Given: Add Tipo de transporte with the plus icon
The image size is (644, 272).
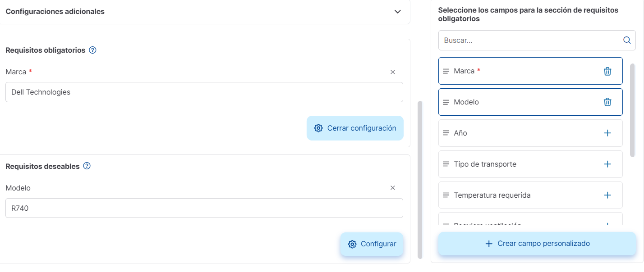Looking at the screenshot, I should 607,164.
